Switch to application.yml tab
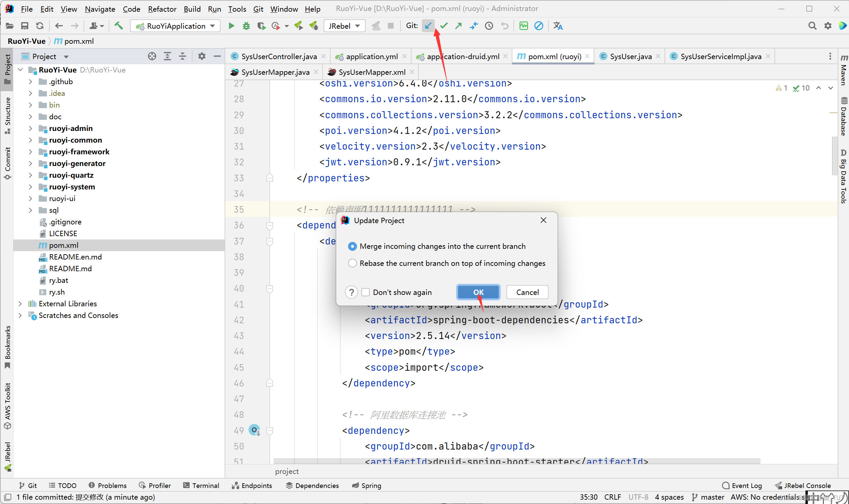849x504 pixels. coord(371,56)
